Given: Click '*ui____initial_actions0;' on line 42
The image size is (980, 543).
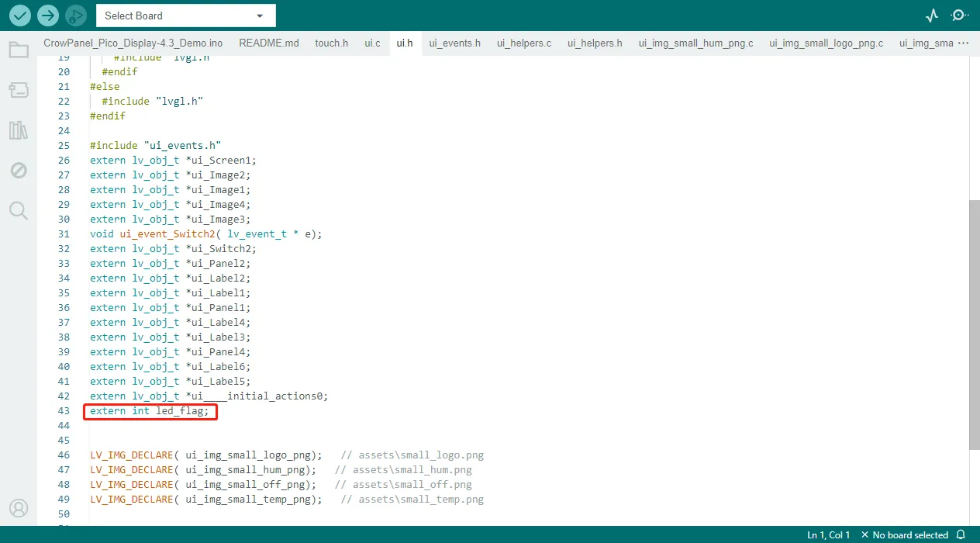Looking at the screenshot, I should pyautogui.click(x=257, y=396).
